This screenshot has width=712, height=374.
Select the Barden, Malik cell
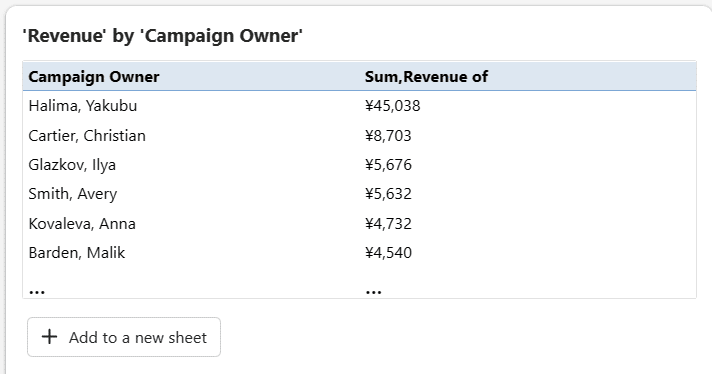pos(77,253)
